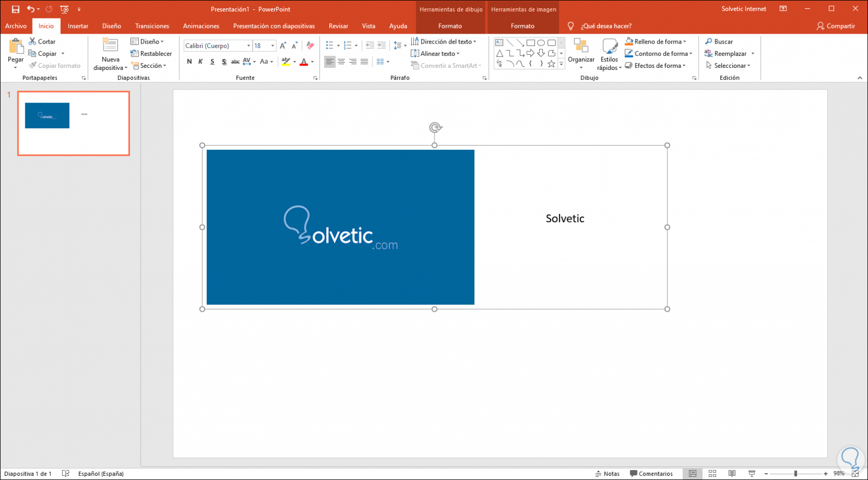The image size is (868, 480).
Task: Click the Restablecer button
Action: pyautogui.click(x=151, y=54)
